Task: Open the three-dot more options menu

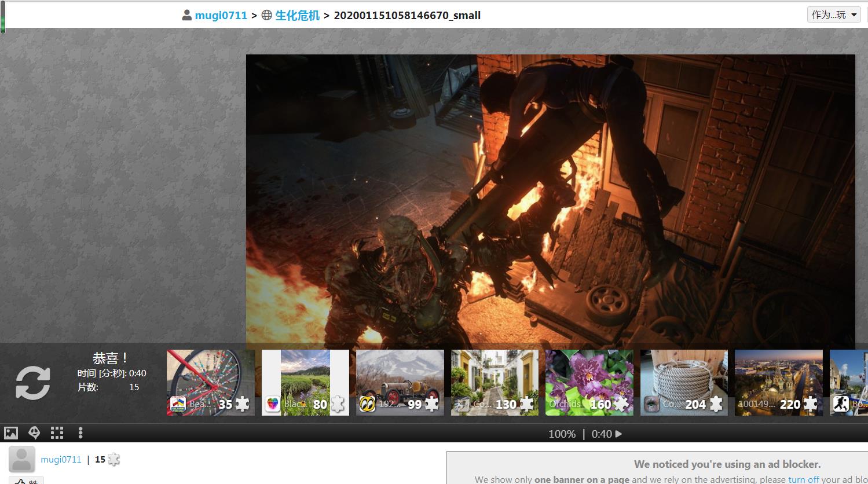Action: coord(80,432)
